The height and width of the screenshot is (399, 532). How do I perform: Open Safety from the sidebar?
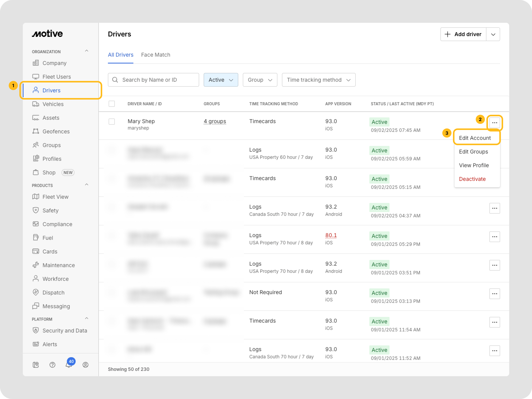[x=50, y=211]
